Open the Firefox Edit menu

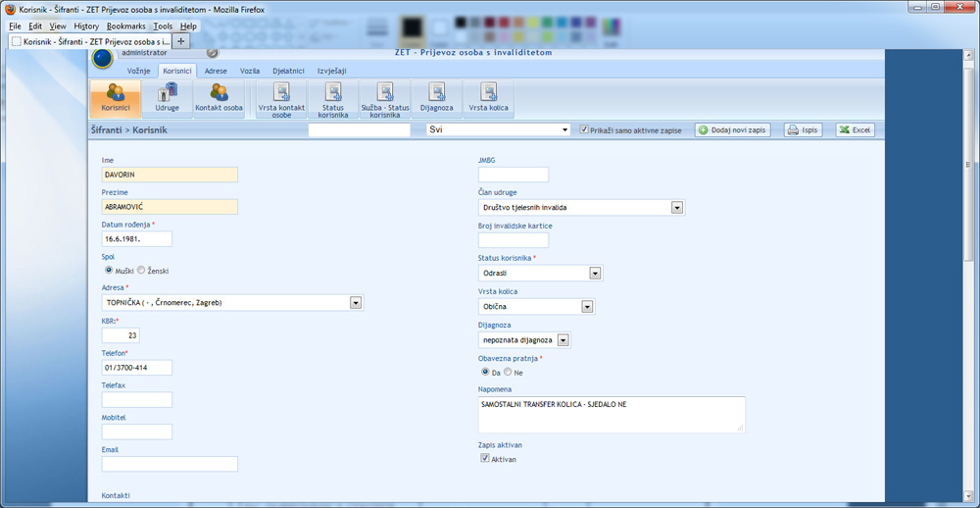point(35,26)
